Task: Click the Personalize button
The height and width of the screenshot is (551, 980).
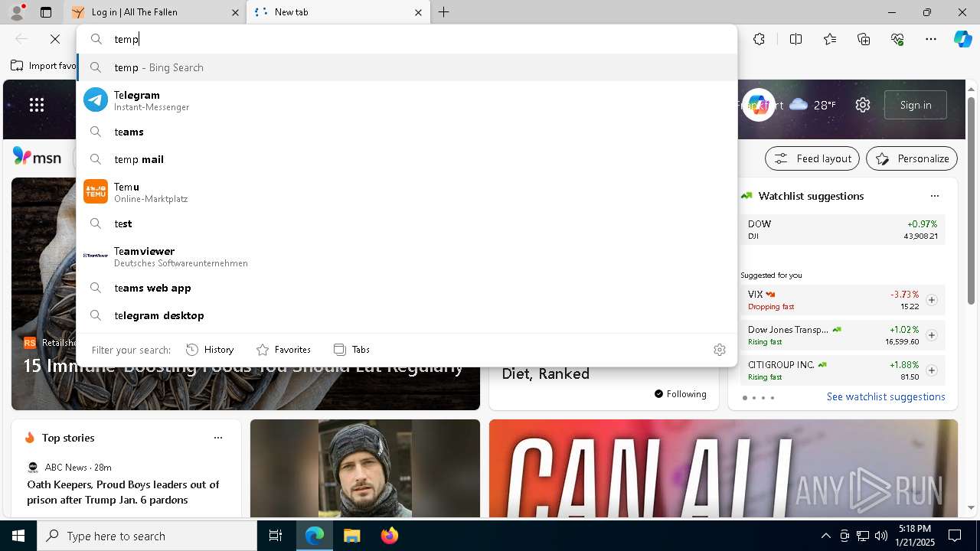Action: pyautogui.click(x=912, y=158)
